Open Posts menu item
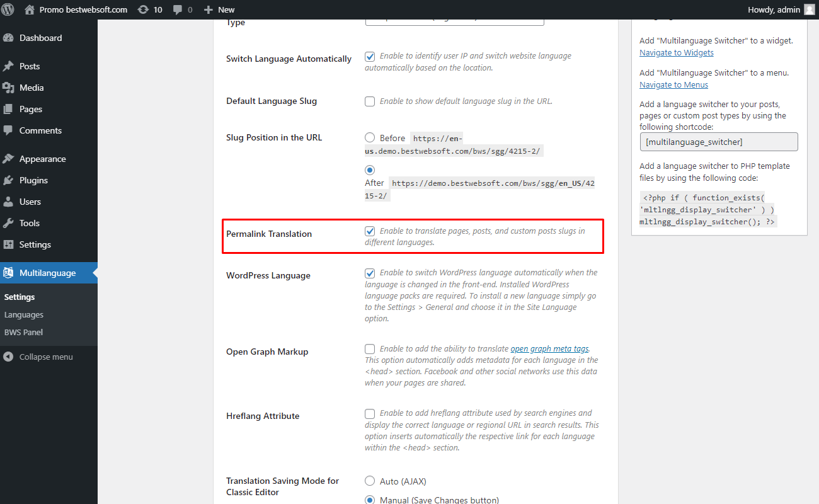 coord(49,66)
